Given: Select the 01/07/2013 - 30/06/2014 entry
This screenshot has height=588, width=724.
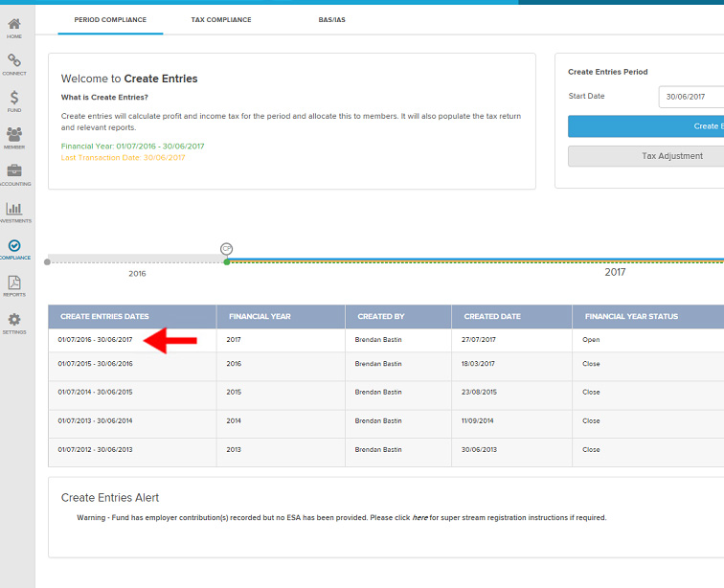Looking at the screenshot, I should [95, 420].
